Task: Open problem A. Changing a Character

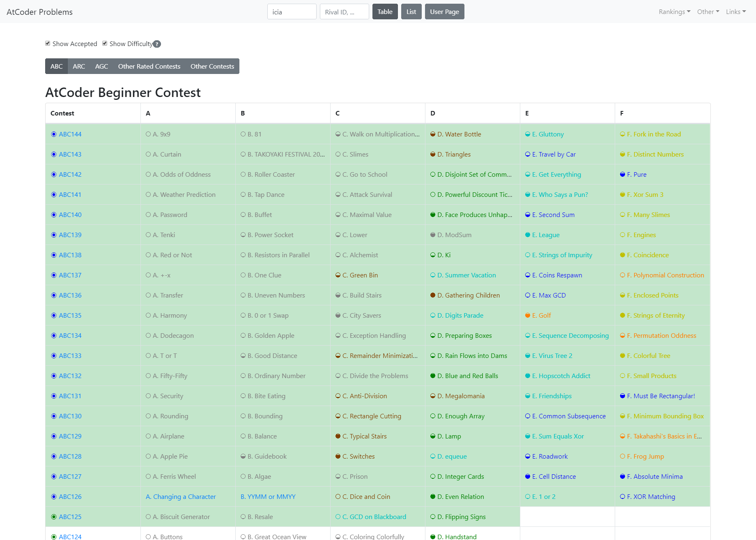Action: [181, 497]
